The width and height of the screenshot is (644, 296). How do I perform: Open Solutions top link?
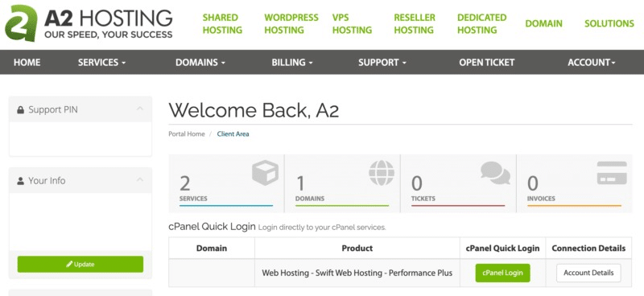coord(609,24)
